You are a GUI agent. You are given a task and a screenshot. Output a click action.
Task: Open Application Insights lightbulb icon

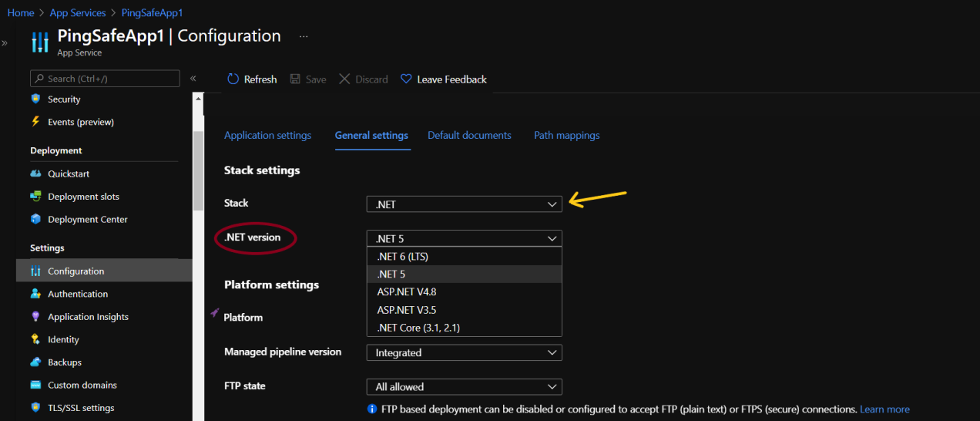[x=35, y=317]
